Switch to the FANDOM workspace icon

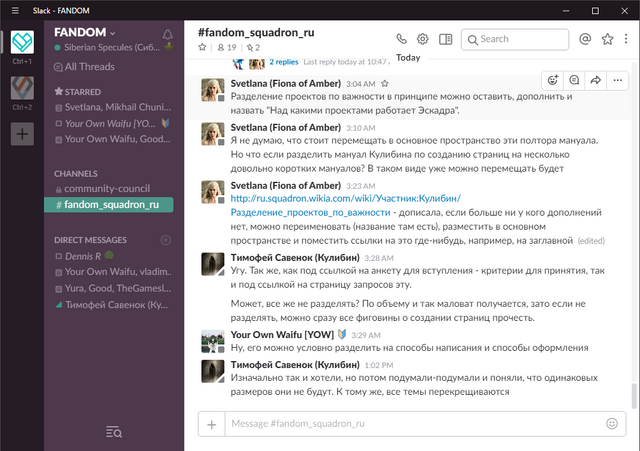tap(22, 42)
